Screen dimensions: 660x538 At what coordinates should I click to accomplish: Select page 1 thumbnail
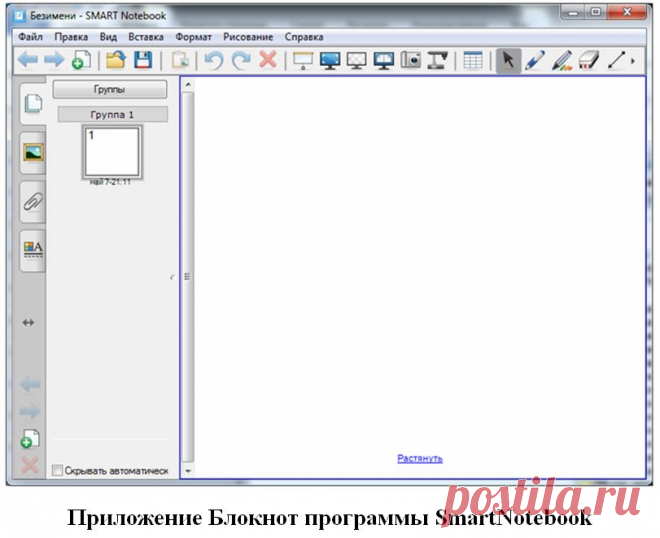point(112,152)
